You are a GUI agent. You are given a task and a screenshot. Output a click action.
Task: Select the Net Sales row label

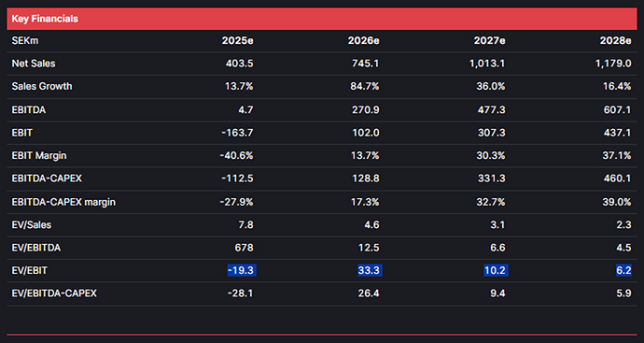(34, 64)
